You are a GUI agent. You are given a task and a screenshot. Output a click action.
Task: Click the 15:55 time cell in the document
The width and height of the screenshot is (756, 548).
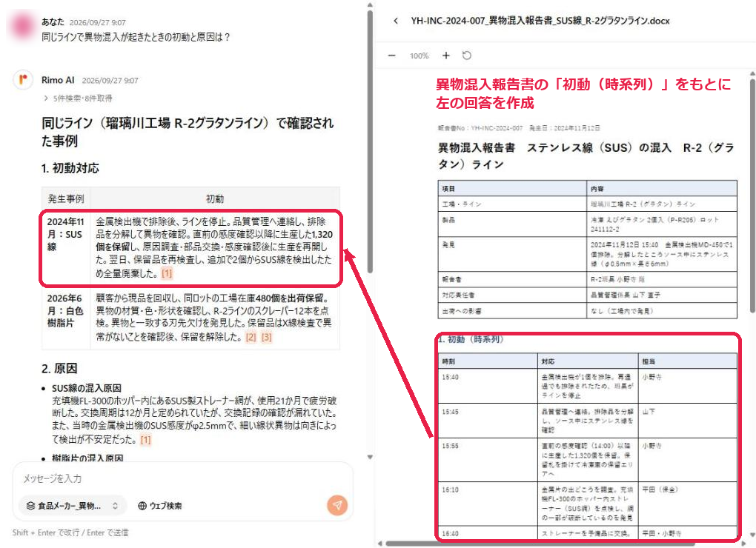(x=488, y=460)
